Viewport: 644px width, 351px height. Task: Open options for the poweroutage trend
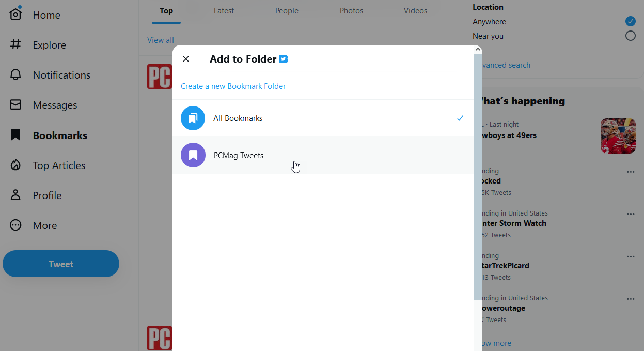(x=631, y=299)
